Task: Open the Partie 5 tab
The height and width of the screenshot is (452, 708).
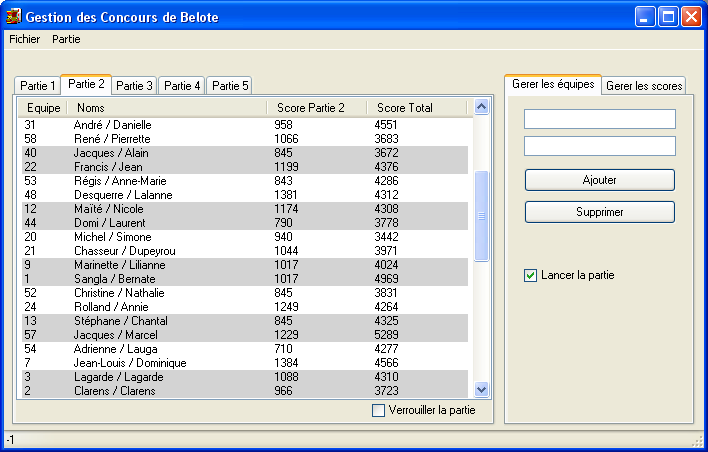Action: click(x=230, y=86)
